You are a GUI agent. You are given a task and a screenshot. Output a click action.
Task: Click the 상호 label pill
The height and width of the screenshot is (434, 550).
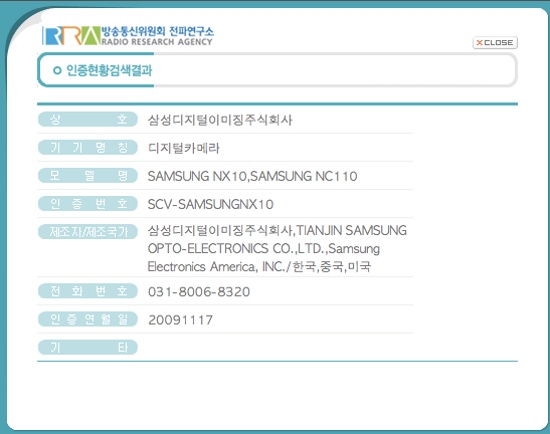point(88,119)
